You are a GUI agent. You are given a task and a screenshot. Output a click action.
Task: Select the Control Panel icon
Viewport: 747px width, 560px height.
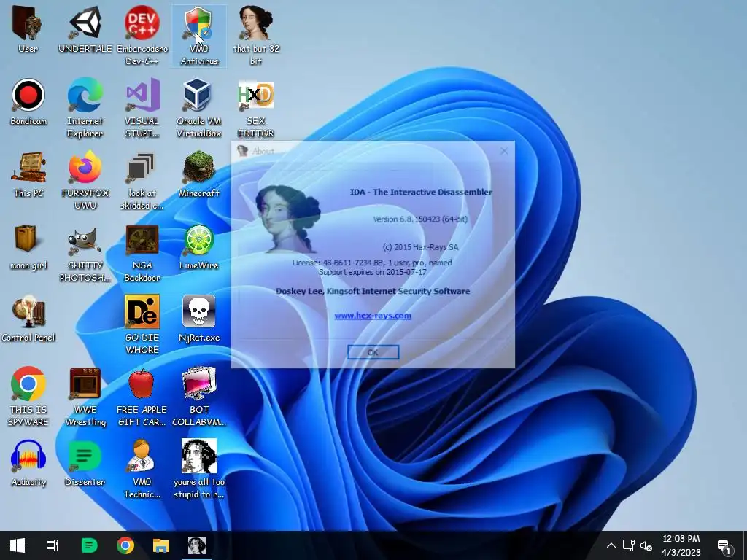coord(28,318)
